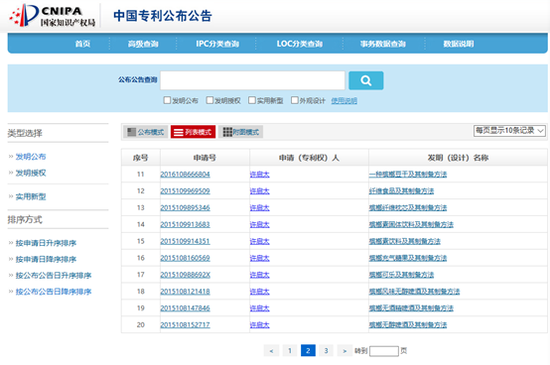Tick the 发明公布 checkbox
550x365 pixels.
point(167,100)
